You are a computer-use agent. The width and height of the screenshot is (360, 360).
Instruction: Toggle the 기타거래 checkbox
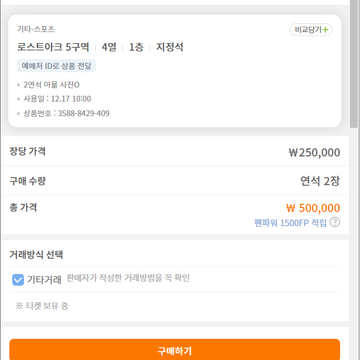click(18, 280)
